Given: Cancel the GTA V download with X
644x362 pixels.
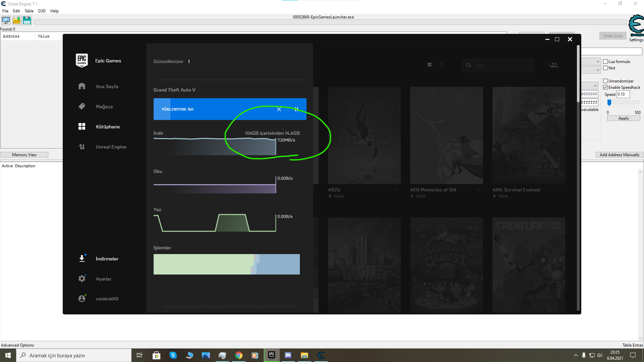Looking at the screenshot, I should click(x=279, y=109).
